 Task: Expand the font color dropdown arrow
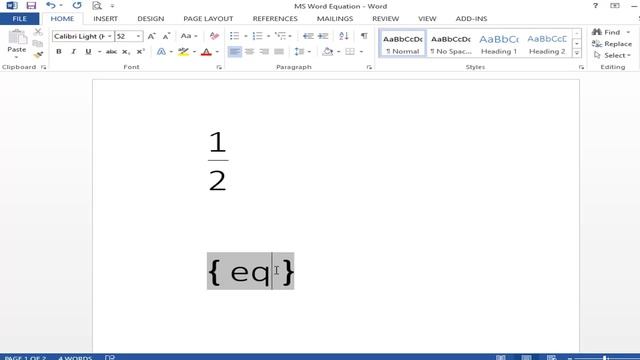217,52
